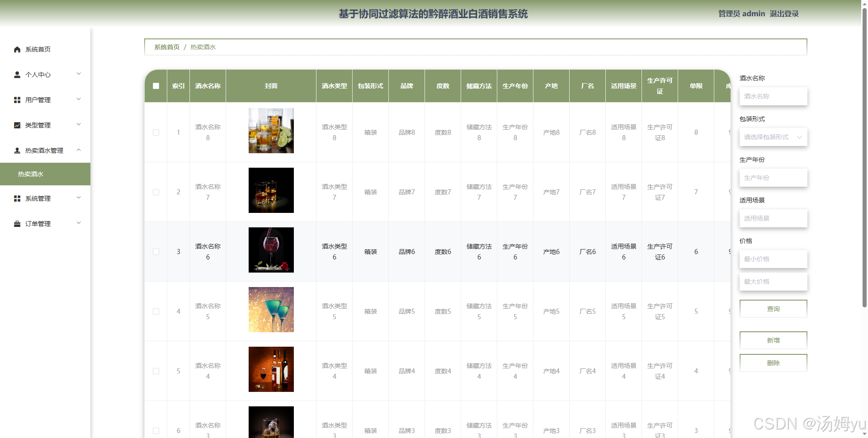The height and width of the screenshot is (438, 868).
Task: Click the briefcase icon beside 订单管理
Action: (17, 224)
